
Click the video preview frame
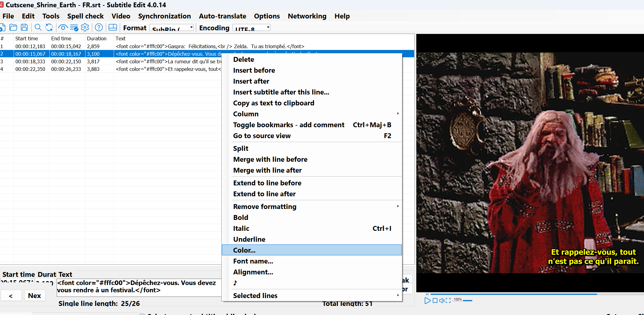pyautogui.click(x=530, y=163)
